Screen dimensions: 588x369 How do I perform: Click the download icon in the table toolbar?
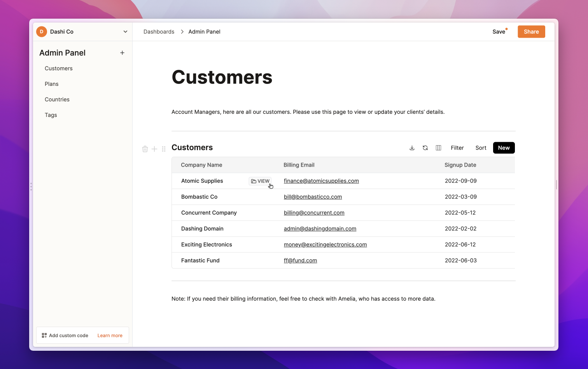tap(412, 148)
